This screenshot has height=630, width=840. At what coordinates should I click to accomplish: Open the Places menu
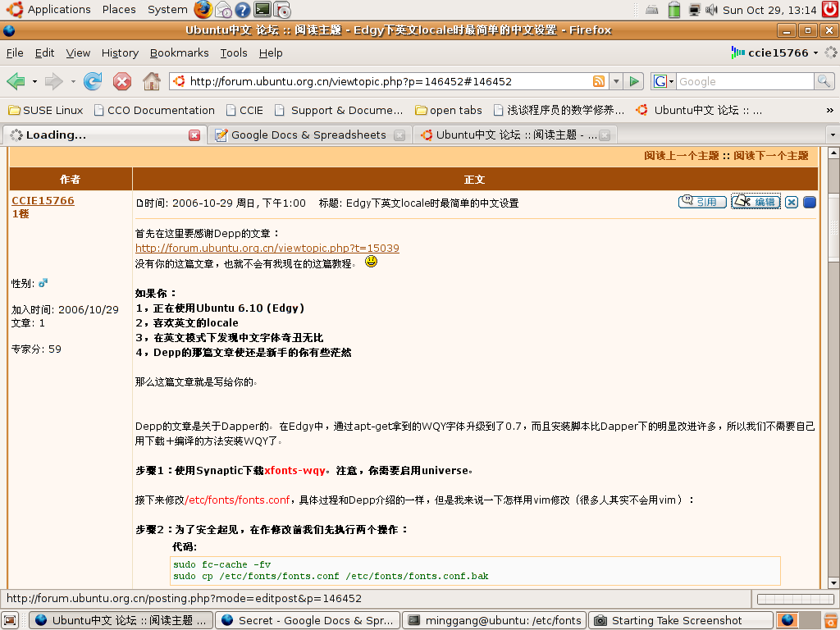119,10
